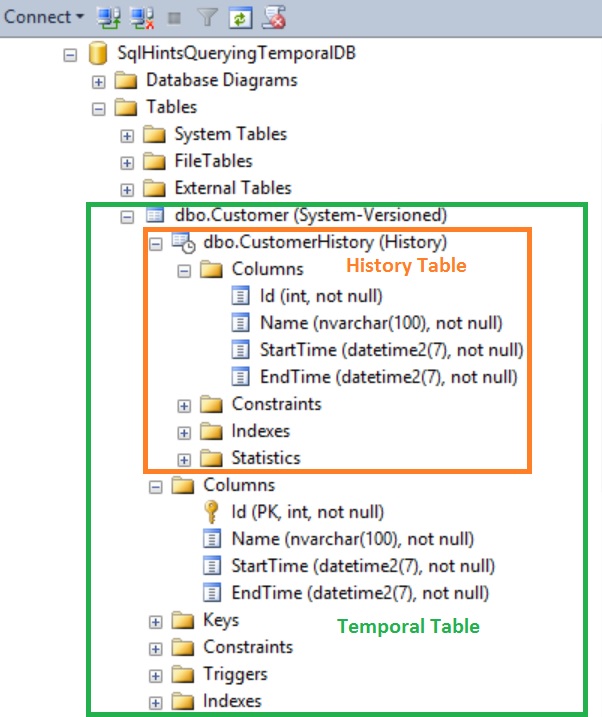Click the Statistics folder icon
Viewport: 602px width, 717px height.
211,458
